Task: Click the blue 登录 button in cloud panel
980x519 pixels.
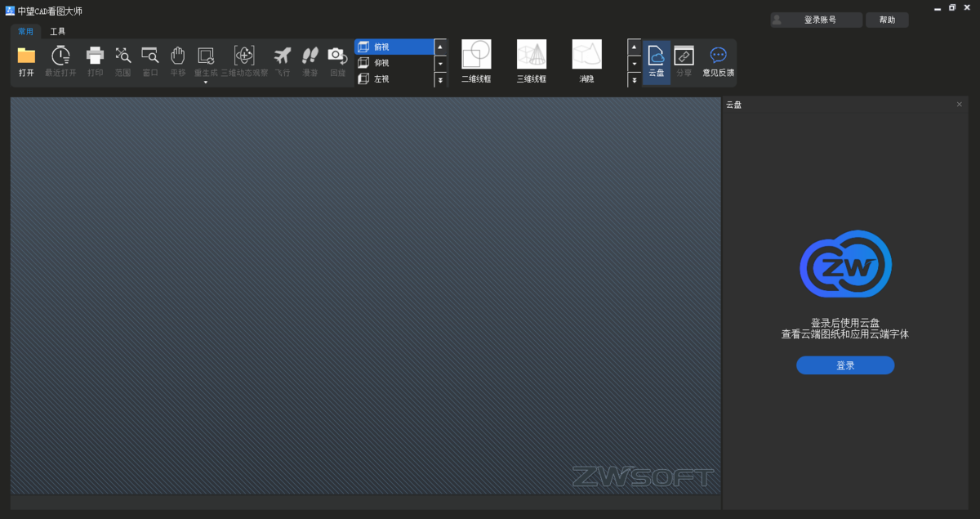Action: click(x=845, y=365)
